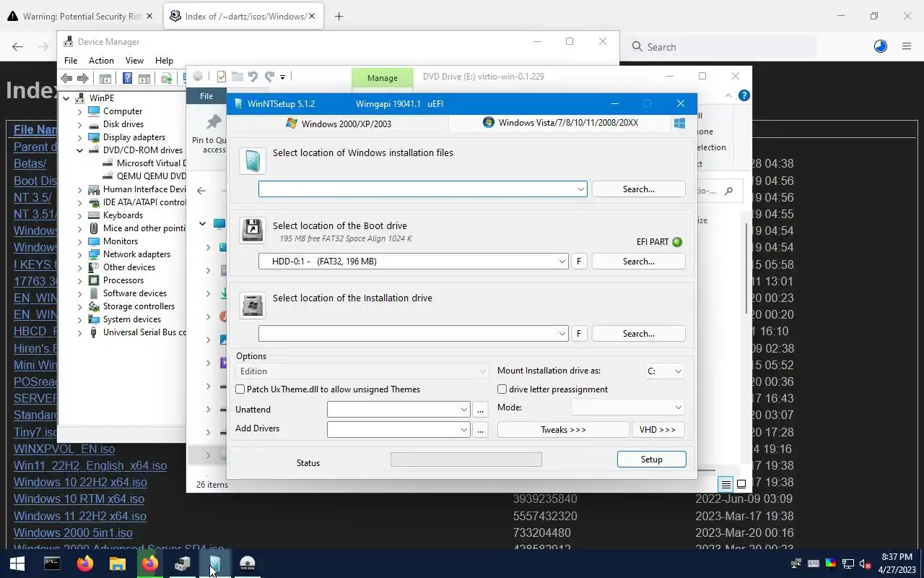The width and height of the screenshot is (924, 578).
Task: Click the Status progress bar
Action: pyautogui.click(x=466, y=460)
